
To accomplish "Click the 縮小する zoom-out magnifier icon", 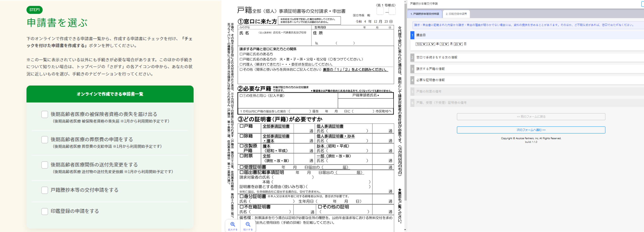I will point(248,224).
